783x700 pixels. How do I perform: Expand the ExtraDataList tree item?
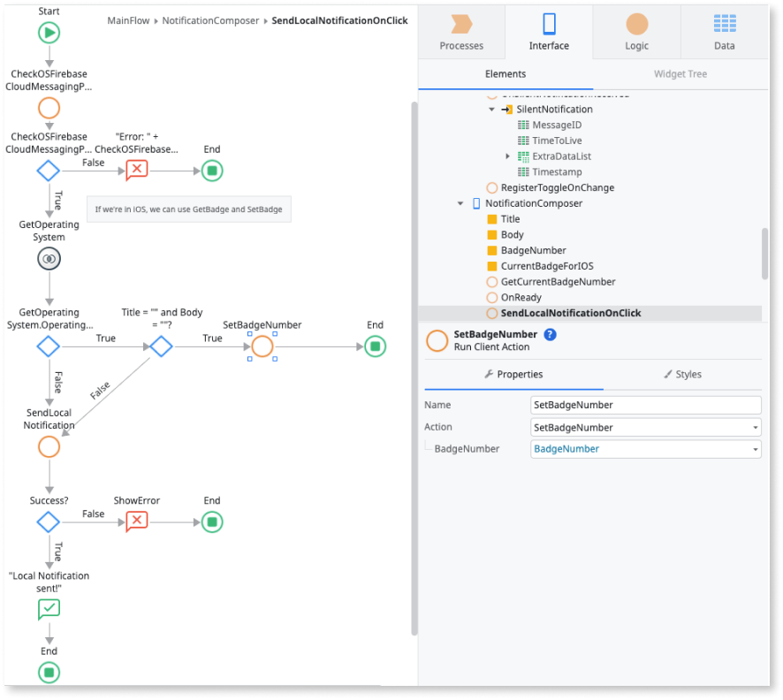(509, 156)
